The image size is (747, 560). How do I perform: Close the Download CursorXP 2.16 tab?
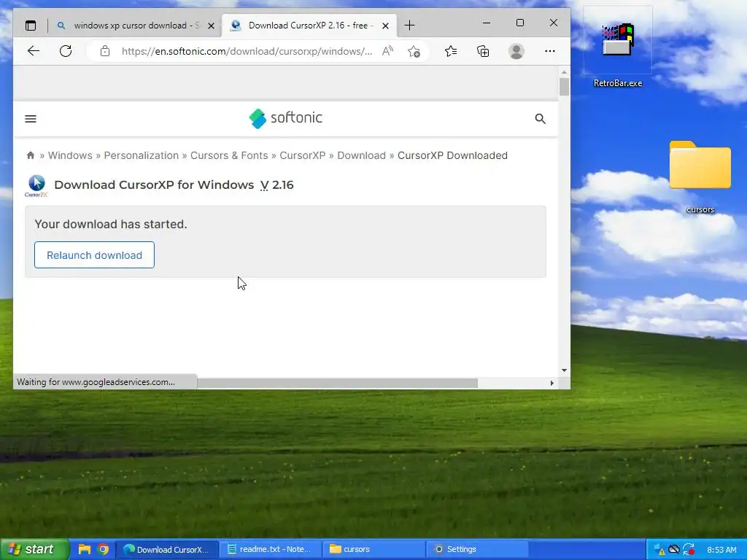coord(385,26)
